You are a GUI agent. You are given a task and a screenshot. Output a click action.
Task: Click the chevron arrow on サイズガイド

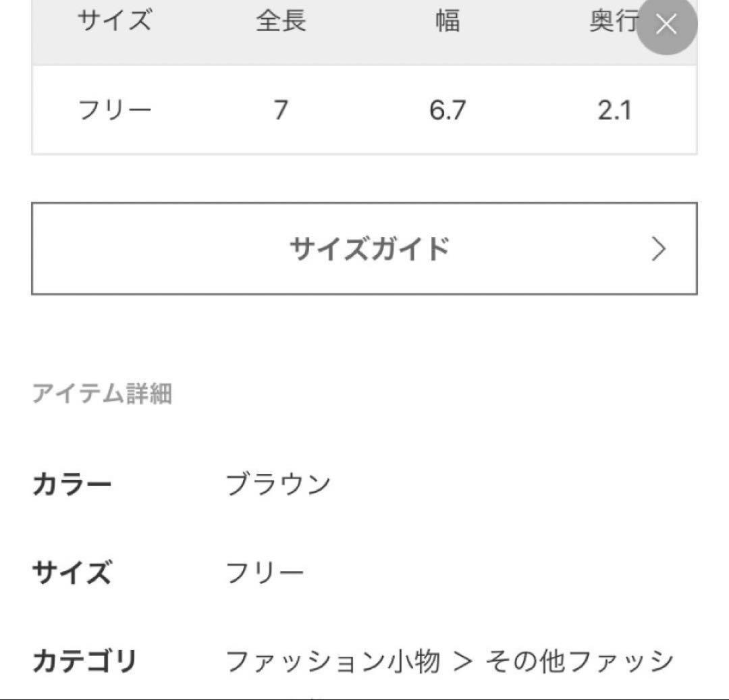point(658,249)
